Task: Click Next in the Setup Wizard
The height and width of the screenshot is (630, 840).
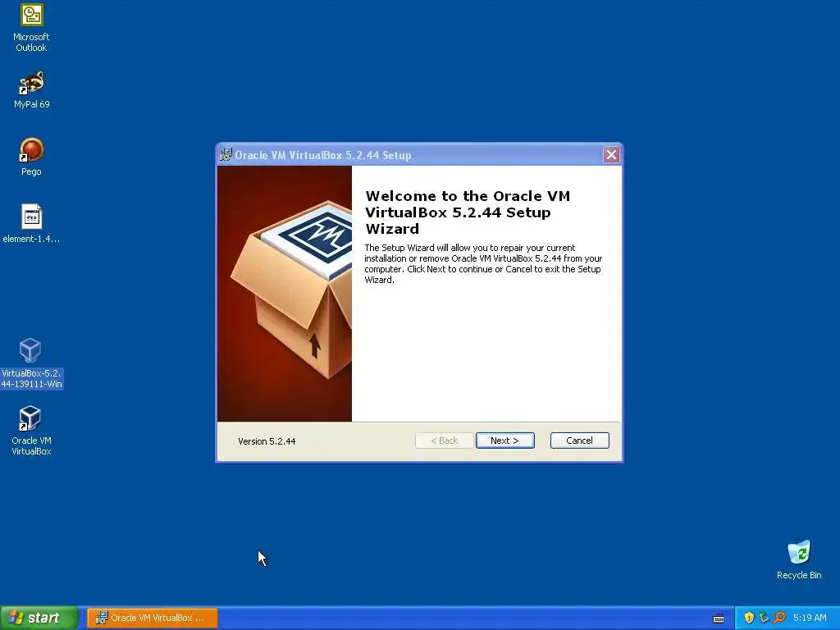Action: 504,441
